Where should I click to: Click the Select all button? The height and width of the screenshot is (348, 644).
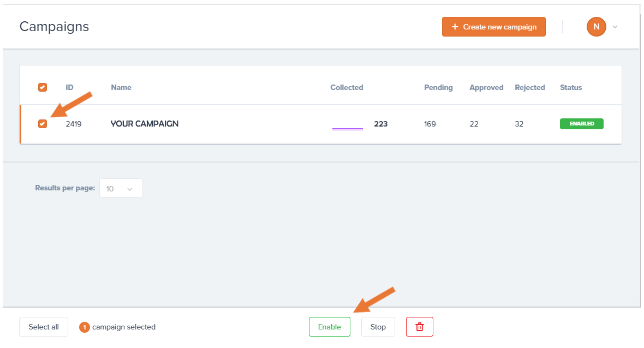[44, 327]
